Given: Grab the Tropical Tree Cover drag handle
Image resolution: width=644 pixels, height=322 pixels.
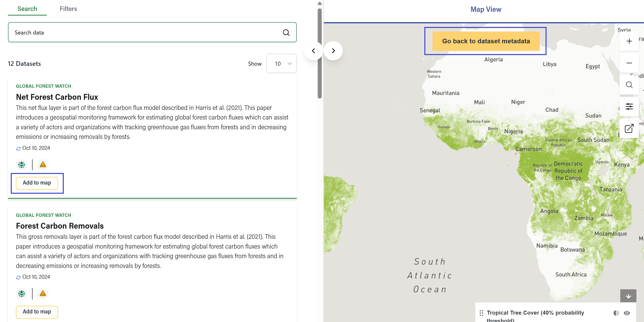Looking at the screenshot, I should point(481,313).
